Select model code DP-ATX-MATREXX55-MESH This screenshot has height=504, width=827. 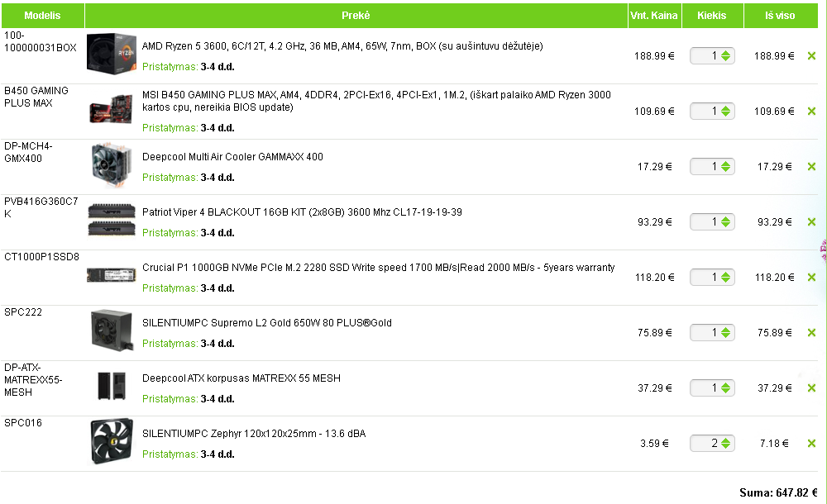(33, 379)
